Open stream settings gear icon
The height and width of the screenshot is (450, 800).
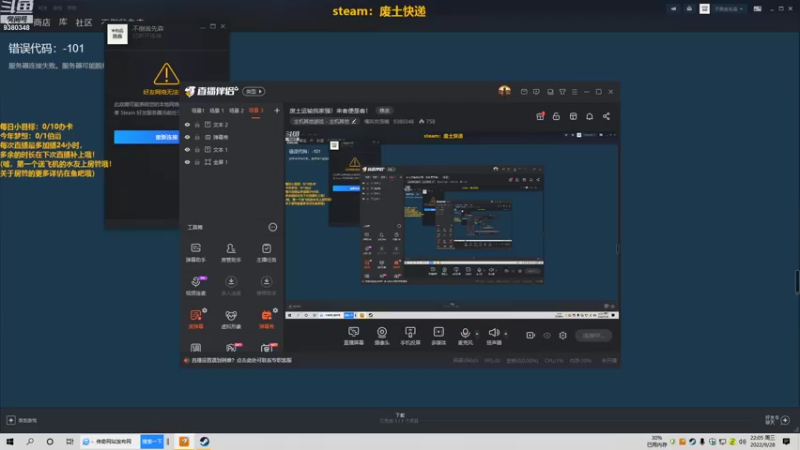pos(563,335)
